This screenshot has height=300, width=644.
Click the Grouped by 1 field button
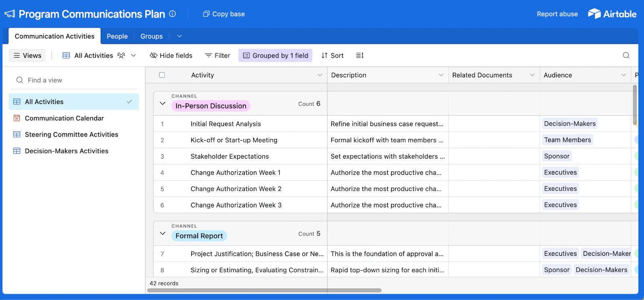276,56
